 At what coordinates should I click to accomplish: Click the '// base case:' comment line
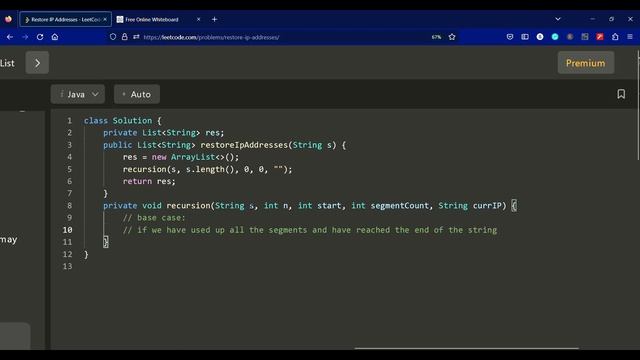point(154,218)
